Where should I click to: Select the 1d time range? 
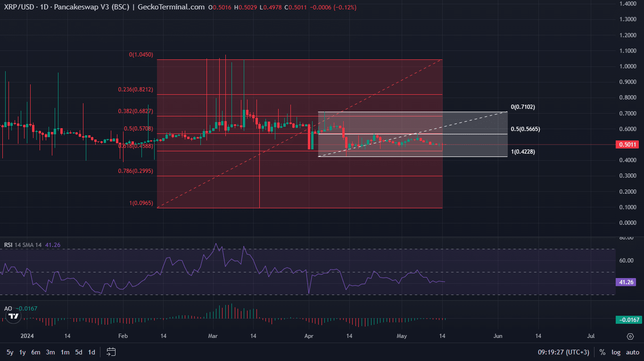click(x=92, y=352)
